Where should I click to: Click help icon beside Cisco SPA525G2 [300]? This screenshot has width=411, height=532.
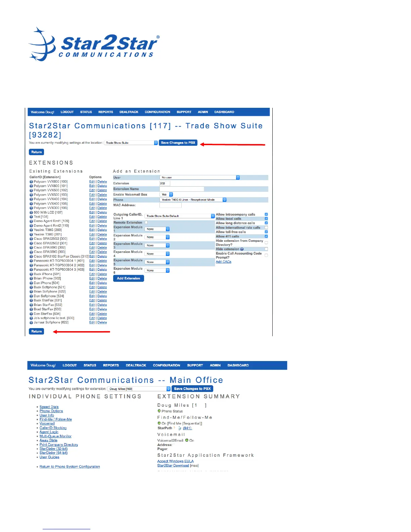31,239
